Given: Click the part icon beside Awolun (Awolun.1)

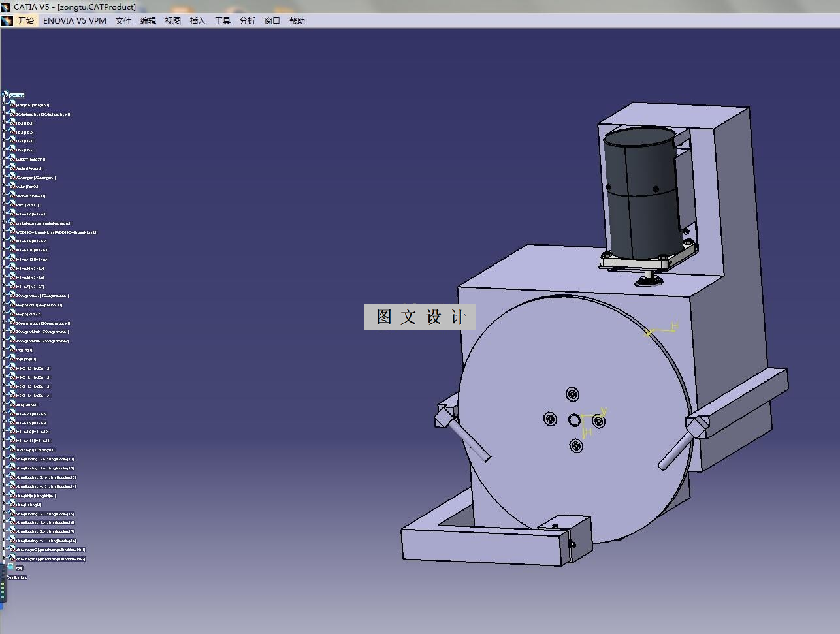Looking at the screenshot, I should click(12, 168).
